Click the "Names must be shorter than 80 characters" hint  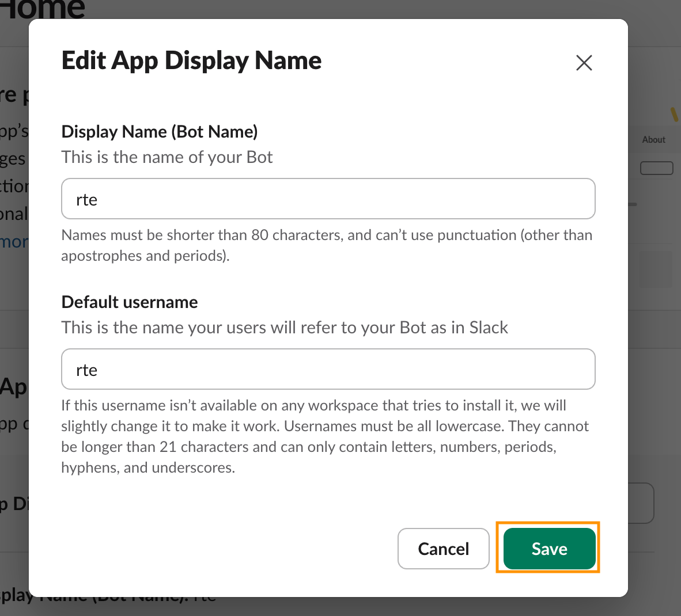click(x=202, y=235)
